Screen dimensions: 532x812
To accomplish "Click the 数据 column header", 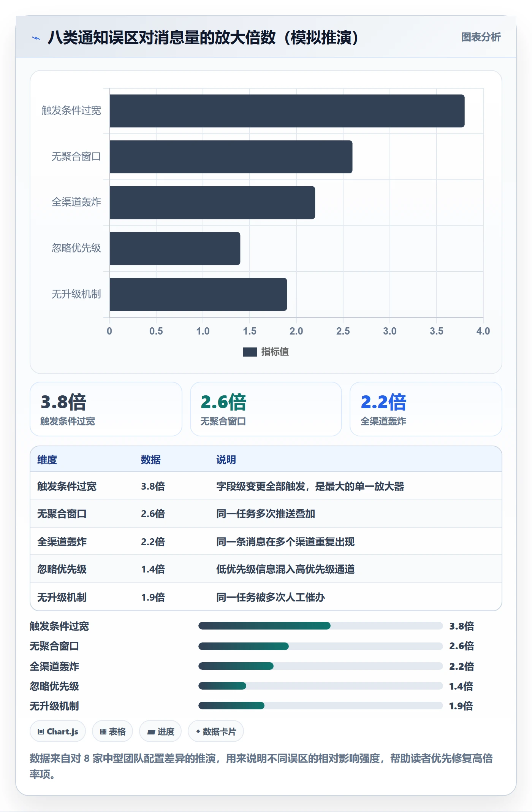I will [151, 460].
